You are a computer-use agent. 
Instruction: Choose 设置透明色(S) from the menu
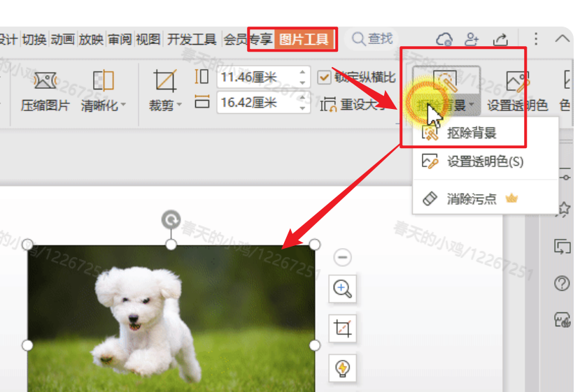pyautogui.click(x=486, y=161)
